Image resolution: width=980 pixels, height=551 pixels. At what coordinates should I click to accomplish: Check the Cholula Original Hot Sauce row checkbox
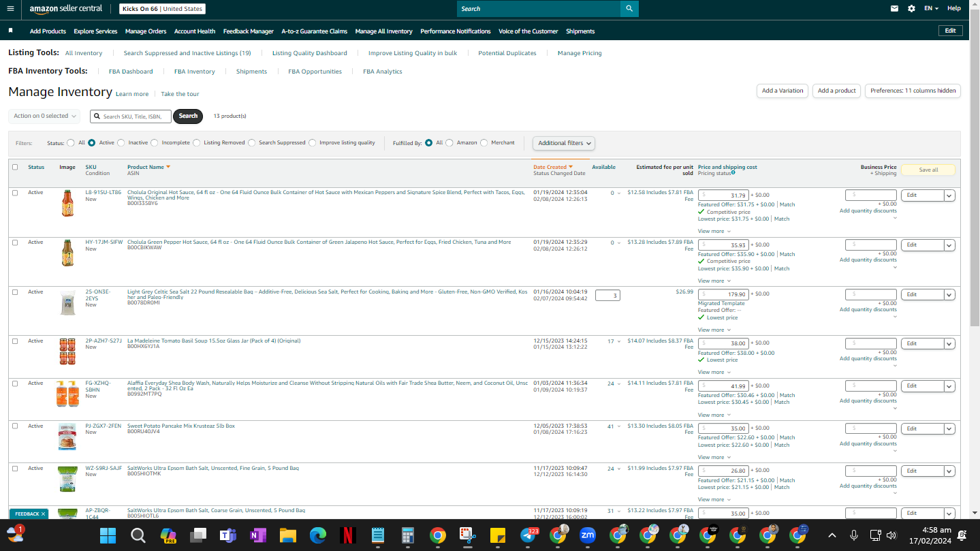15,193
